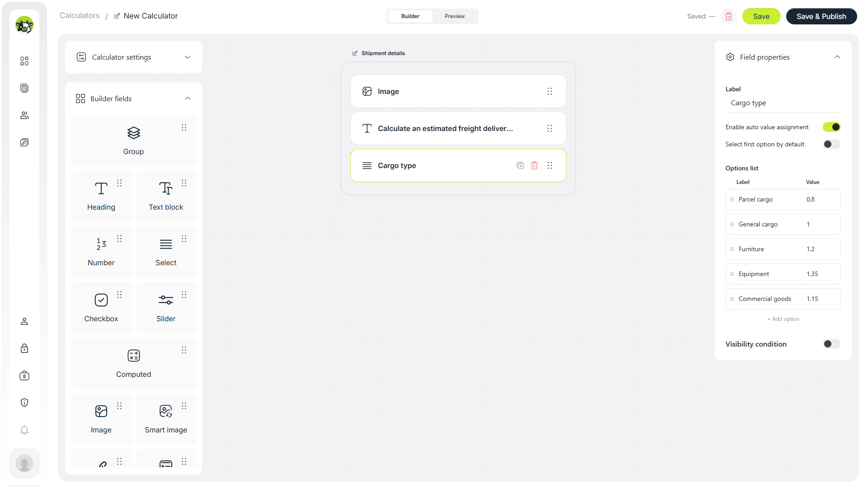Select the Checkbox builder field
This screenshot has height=488, width=868.
click(101, 308)
